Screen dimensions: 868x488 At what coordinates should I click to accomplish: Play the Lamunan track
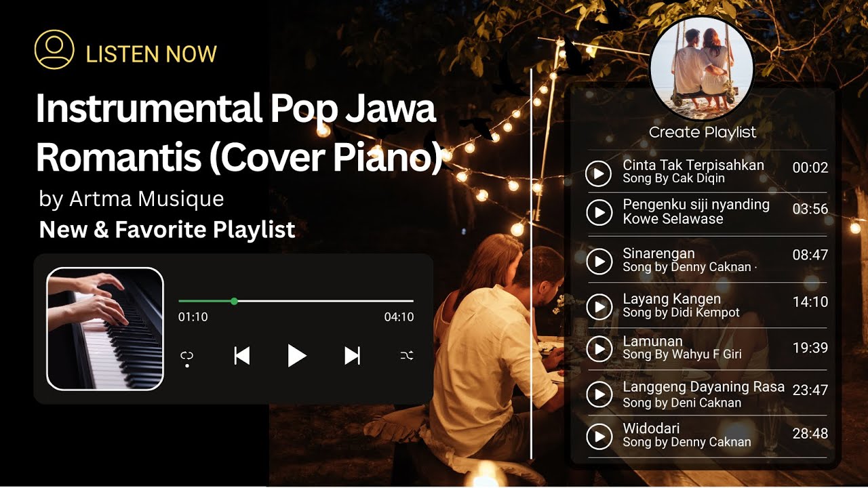tap(599, 348)
